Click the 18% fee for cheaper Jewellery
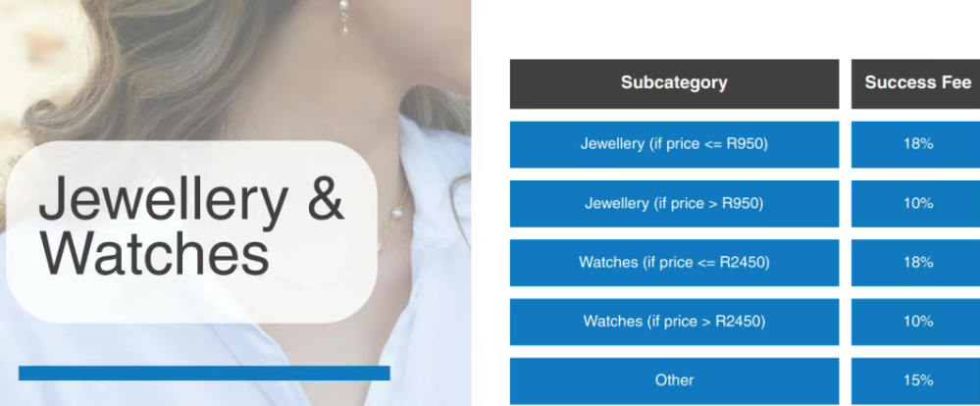The height and width of the screenshot is (406, 980). (x=916, y=144)
